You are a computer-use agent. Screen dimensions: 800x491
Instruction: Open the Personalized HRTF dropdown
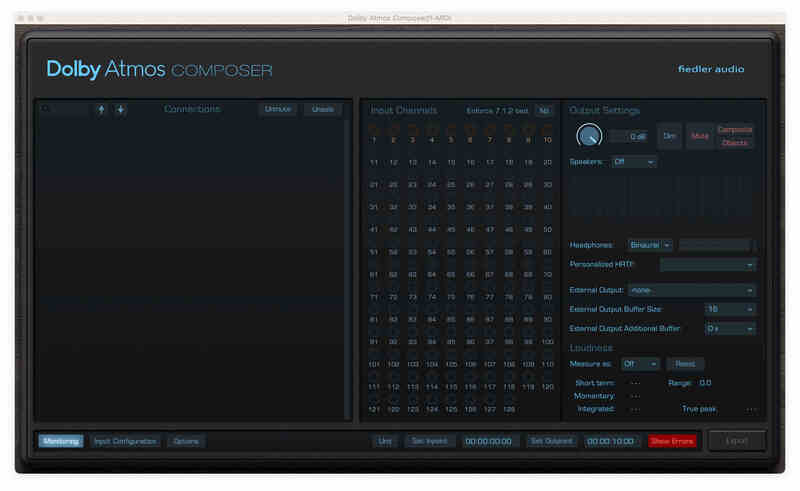tap(708, 265)
